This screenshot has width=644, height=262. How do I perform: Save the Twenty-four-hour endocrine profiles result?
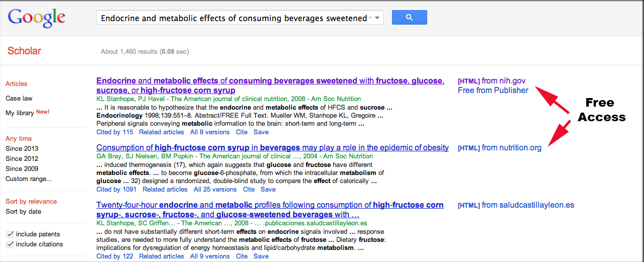pyautogui.click(x=261, y=256)
